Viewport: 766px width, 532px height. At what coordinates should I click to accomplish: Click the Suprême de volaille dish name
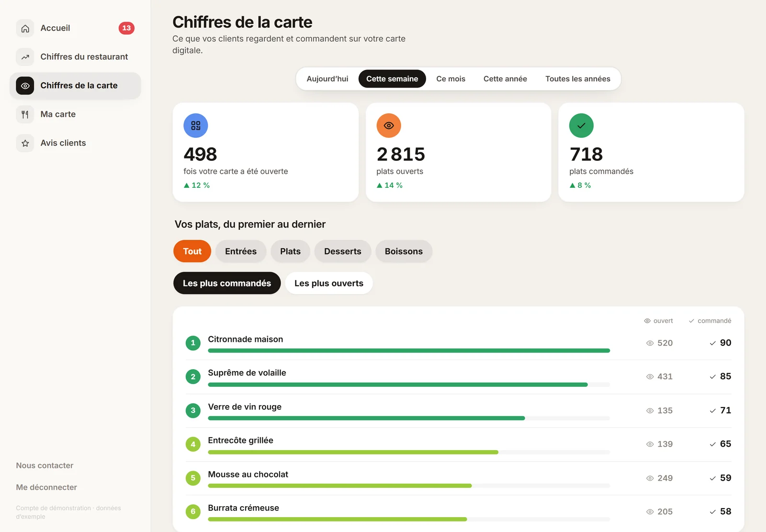[x=247, y=373]
